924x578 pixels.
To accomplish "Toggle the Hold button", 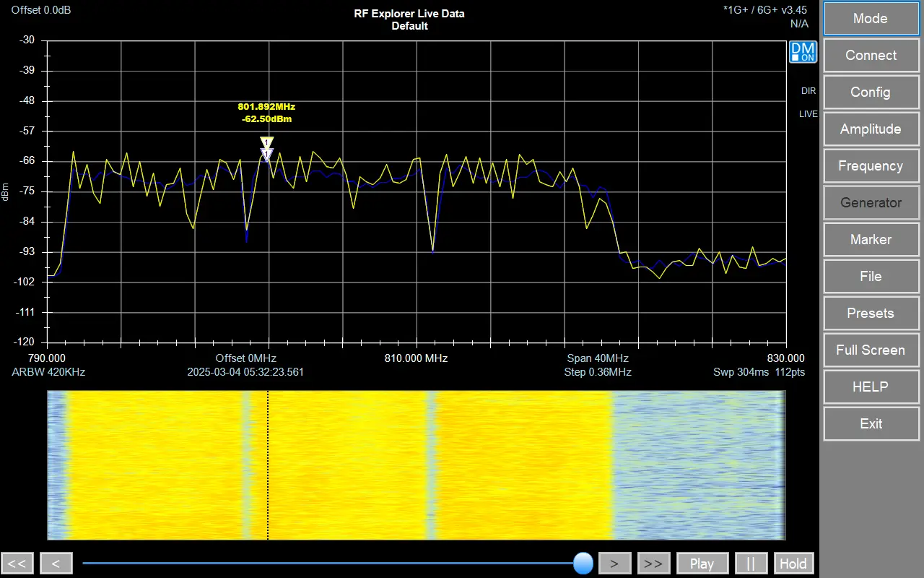I will point(793,564).
